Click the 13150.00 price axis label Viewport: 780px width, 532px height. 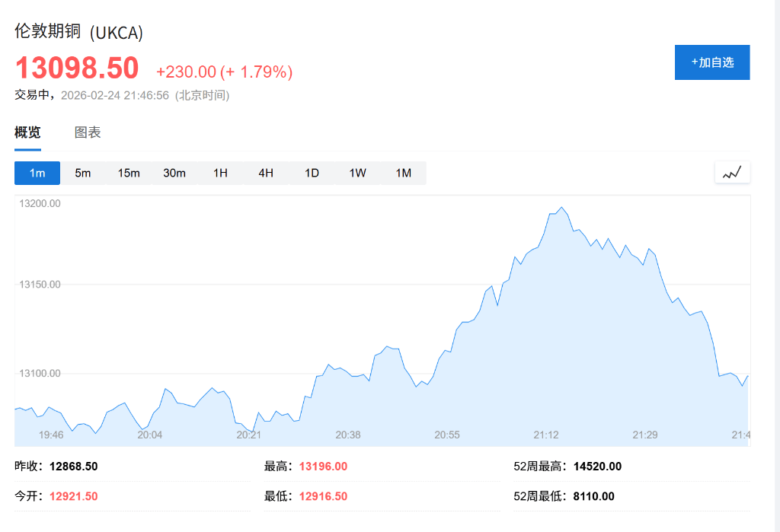[x=40, y=285]
